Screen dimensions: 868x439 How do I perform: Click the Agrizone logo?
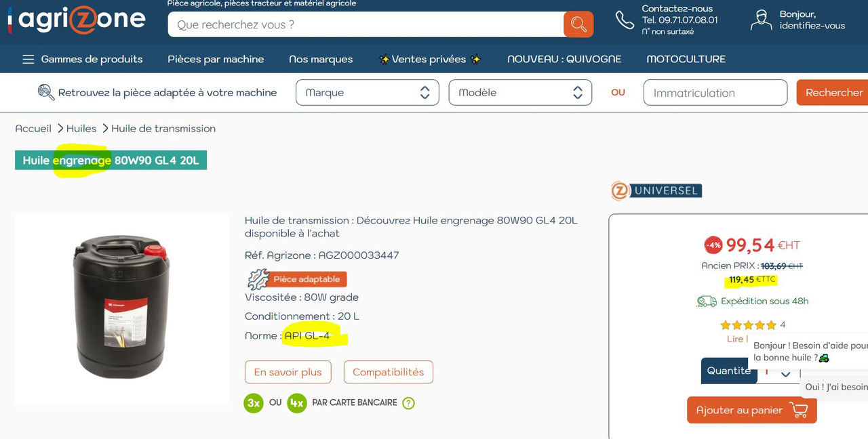pos(76,19)
